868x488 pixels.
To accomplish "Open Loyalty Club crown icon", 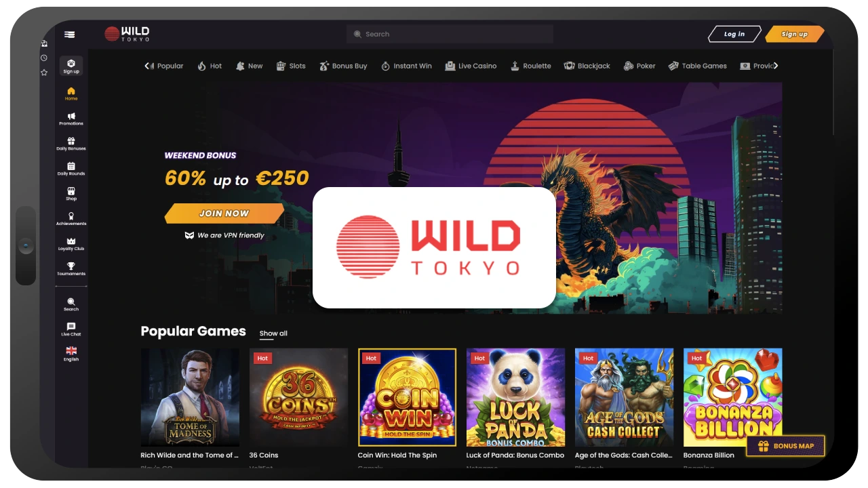I will coord(71,244).
